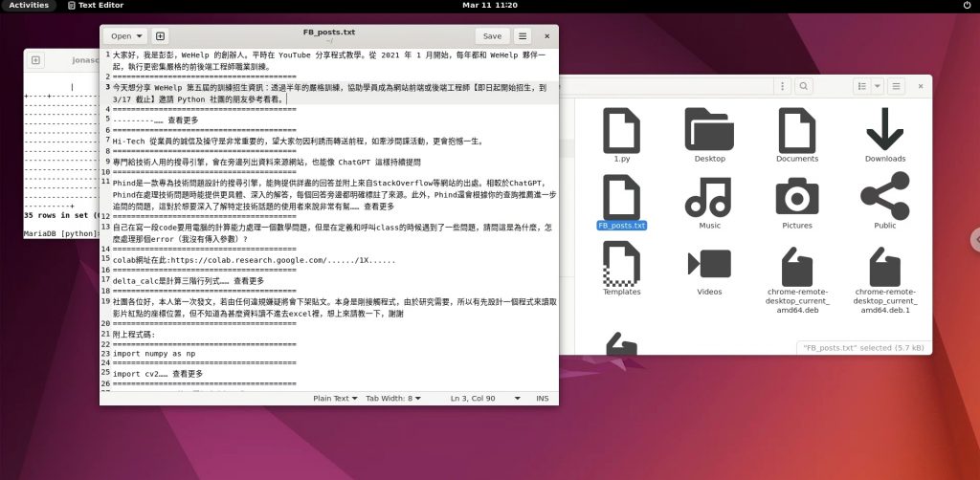Select the Downloads folder icon
Viewport: 980px width, 480px height.
[x=884, y=128]
